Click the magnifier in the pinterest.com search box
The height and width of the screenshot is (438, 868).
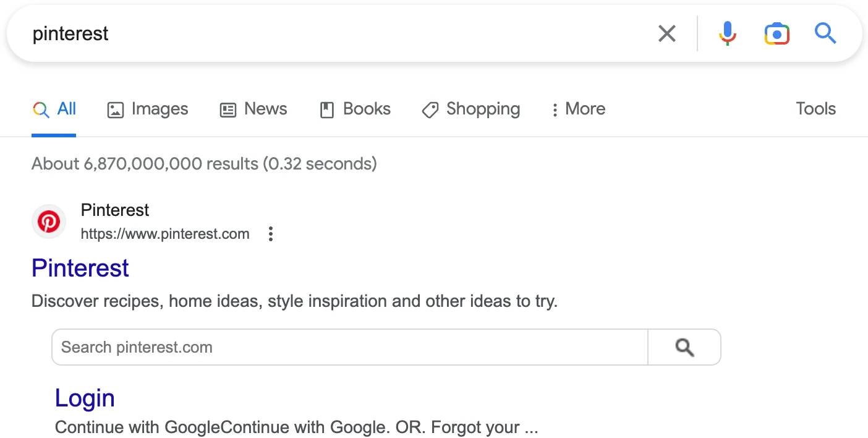pos(684,347)
